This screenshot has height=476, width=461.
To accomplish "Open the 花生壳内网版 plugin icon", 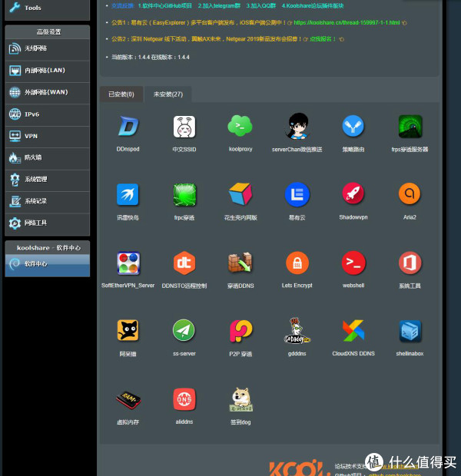I will click(x=240, y=194).
